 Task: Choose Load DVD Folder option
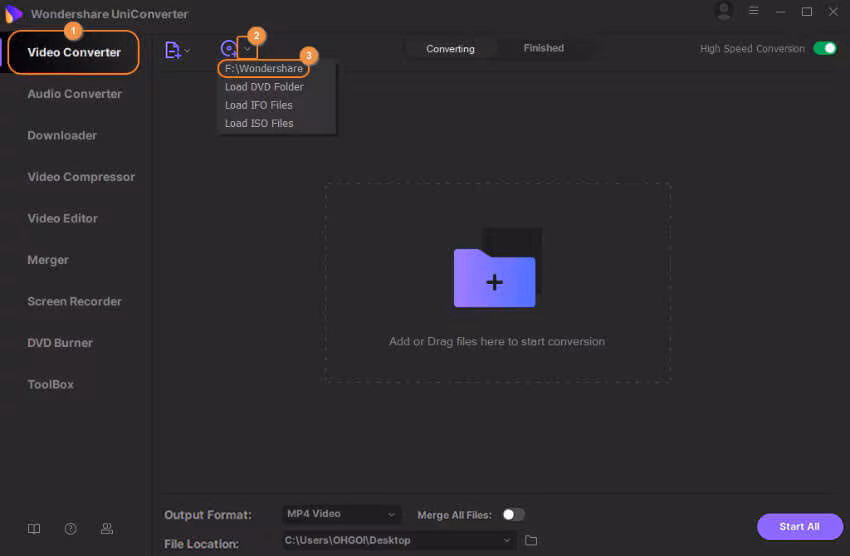(x=264, y=87)
